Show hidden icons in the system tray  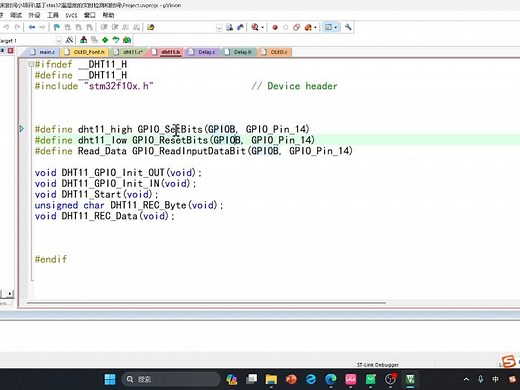tap(466, 379)
